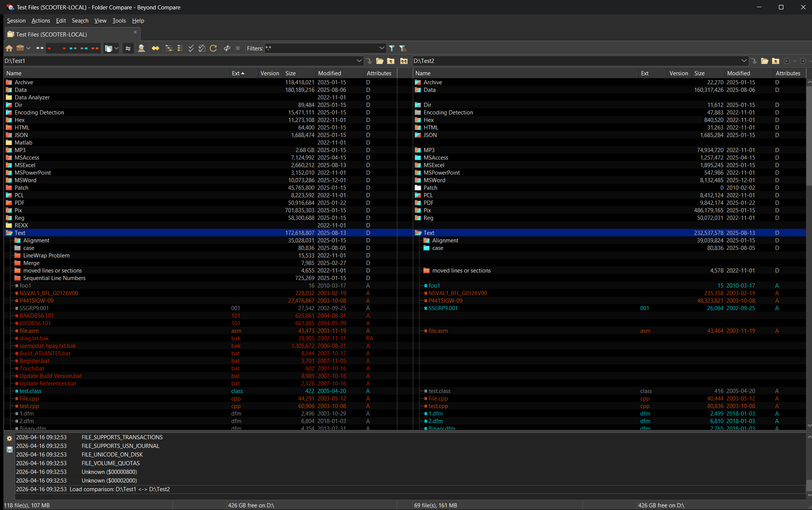812x510 pixels.
Task: Click log entry FILE_VOLUME_QUOTAS
Action: click(x=111, y=463)
